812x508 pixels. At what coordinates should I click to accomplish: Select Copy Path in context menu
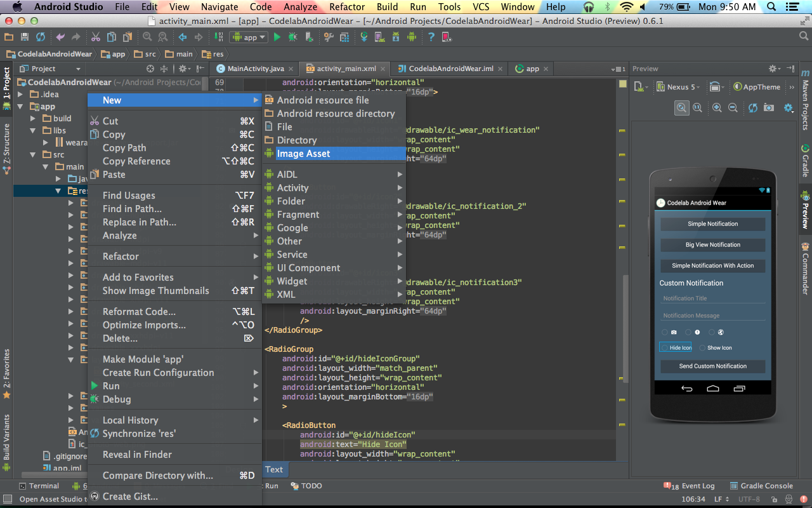[174, 148]
